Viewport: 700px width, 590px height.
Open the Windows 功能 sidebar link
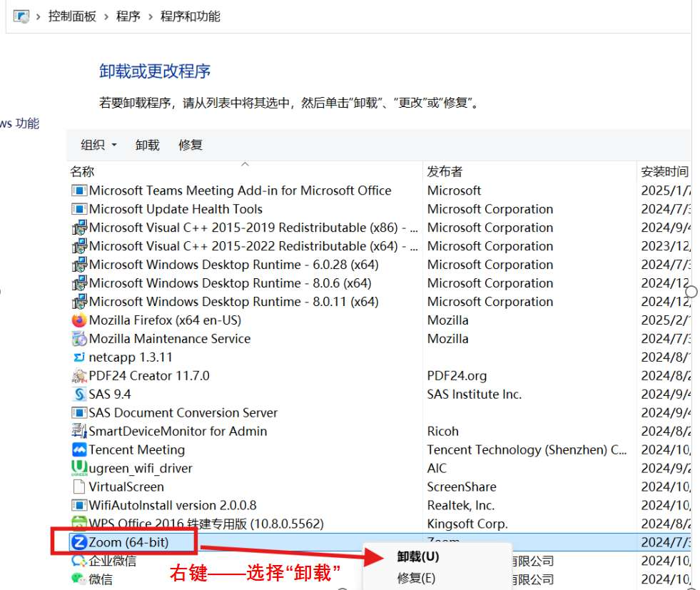20,123
